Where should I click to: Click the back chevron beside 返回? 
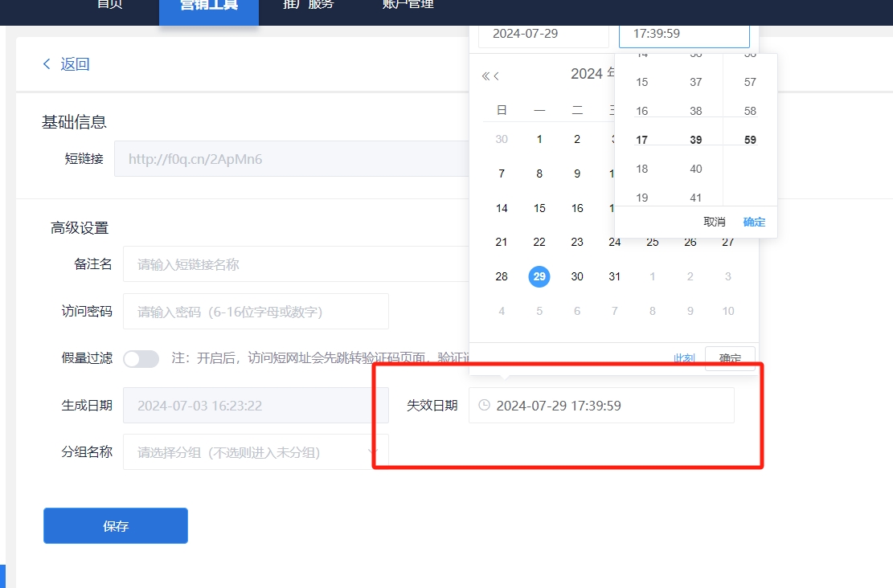click(x=47, y=64)
